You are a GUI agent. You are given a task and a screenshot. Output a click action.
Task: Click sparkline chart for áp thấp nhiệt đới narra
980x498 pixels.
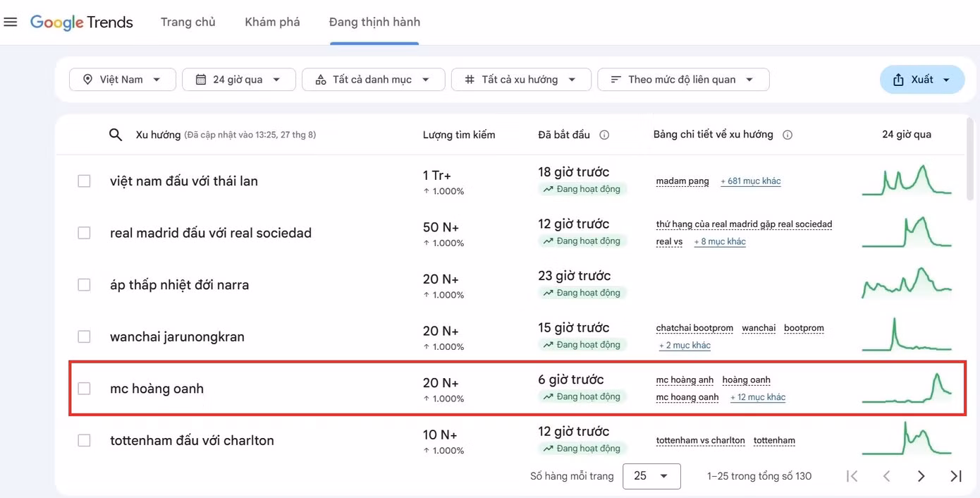(x=907, y=283)
